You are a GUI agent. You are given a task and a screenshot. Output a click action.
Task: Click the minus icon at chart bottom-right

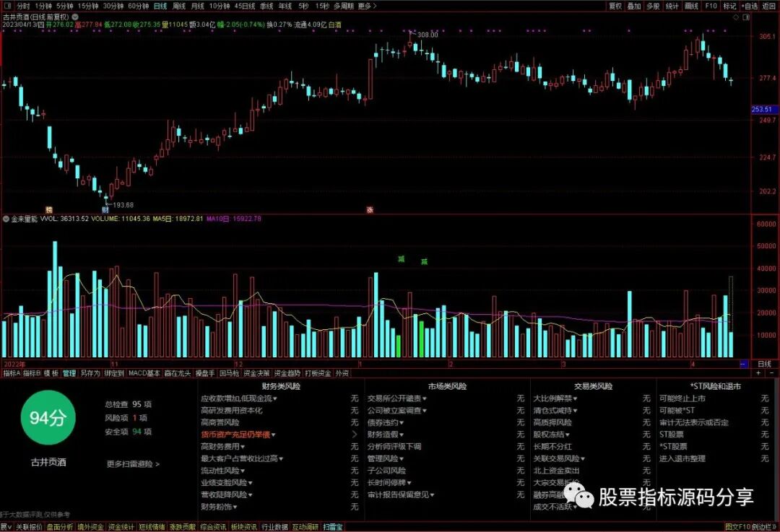[771, 373]
